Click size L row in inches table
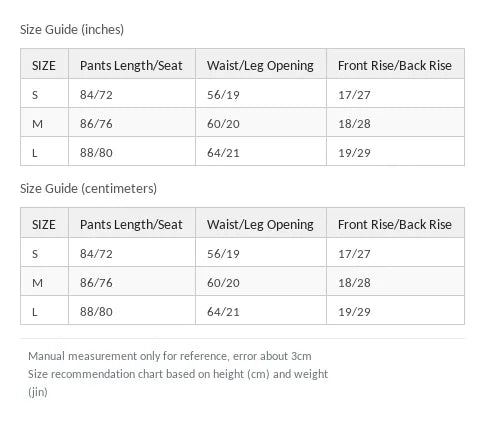 (242, 151)
